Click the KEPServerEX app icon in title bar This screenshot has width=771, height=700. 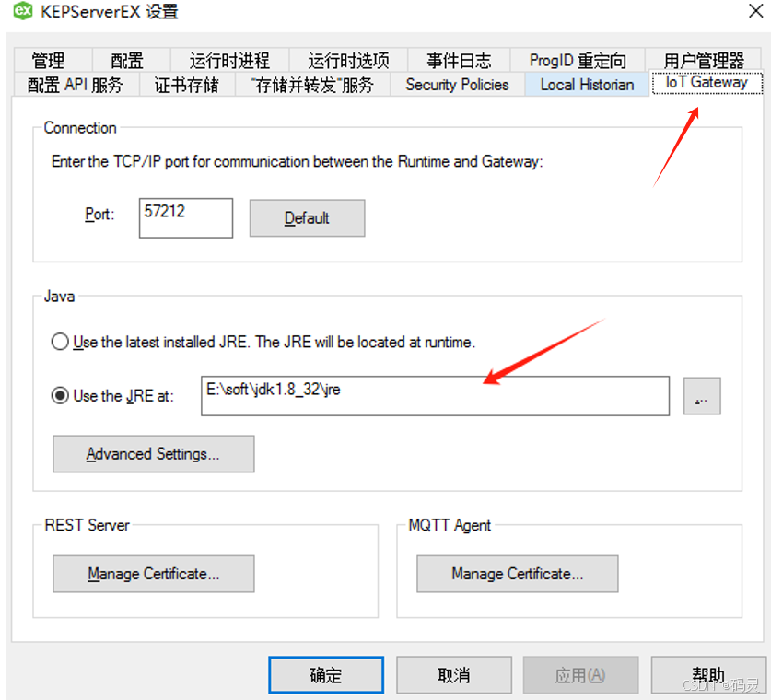pyautogui.click(x=23, y=10)
